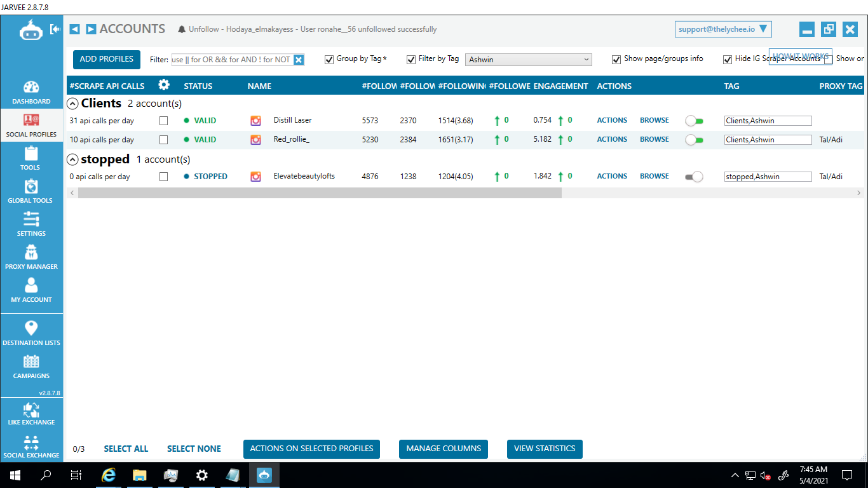
Task: Open Social Exchange section
Action: [x=31, y=447]
